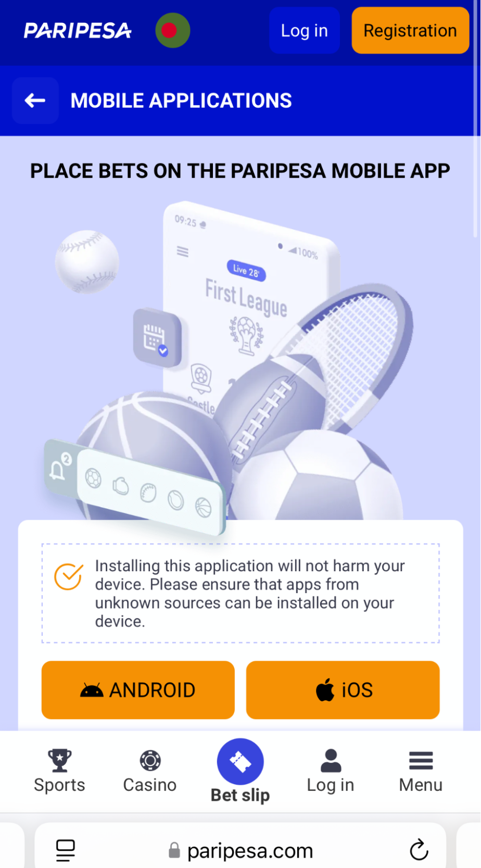Click the orange Registration button
This screenshot has width=481, height=868.
click(x=410, y=31)
